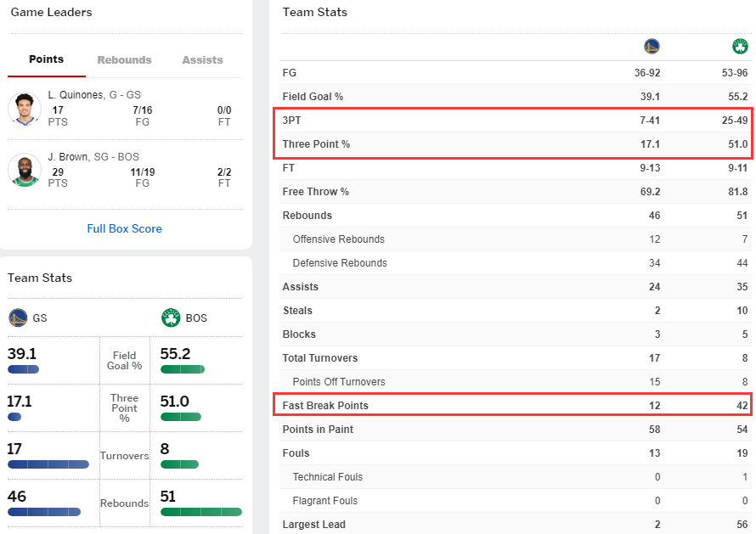Open the Full Box Score link
756x534 pixels.
(124, 228)
